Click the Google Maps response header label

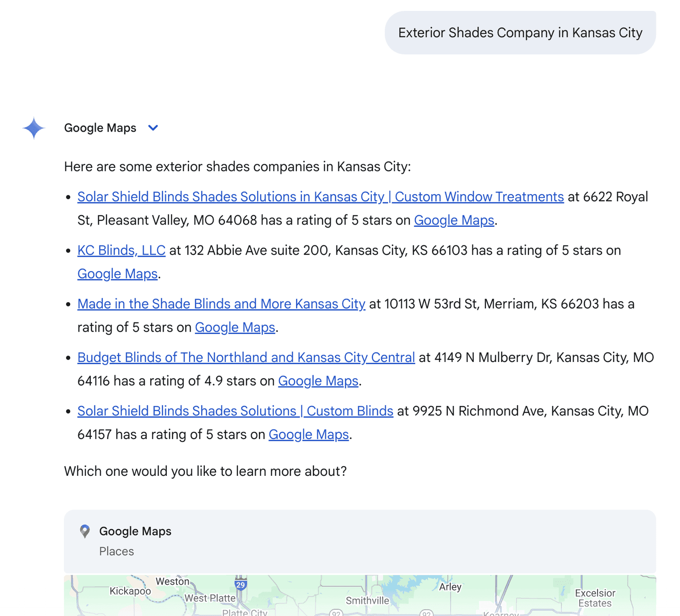100,128
